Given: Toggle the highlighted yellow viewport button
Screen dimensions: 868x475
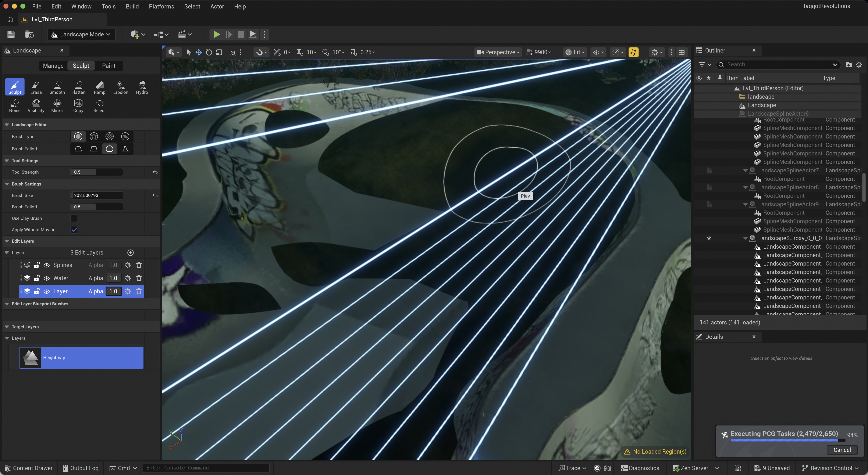Looking at the screenshot, I should coord(633,52).
